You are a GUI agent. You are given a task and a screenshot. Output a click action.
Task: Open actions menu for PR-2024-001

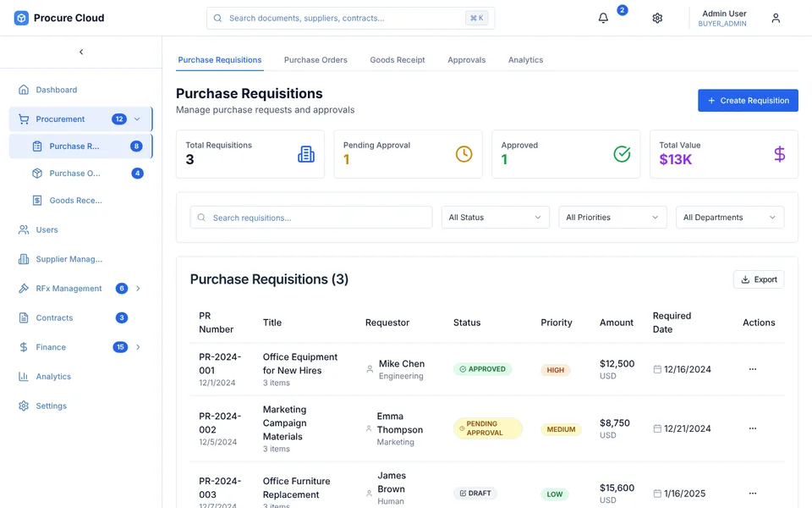pyautogui.click(x=753, y=369)
